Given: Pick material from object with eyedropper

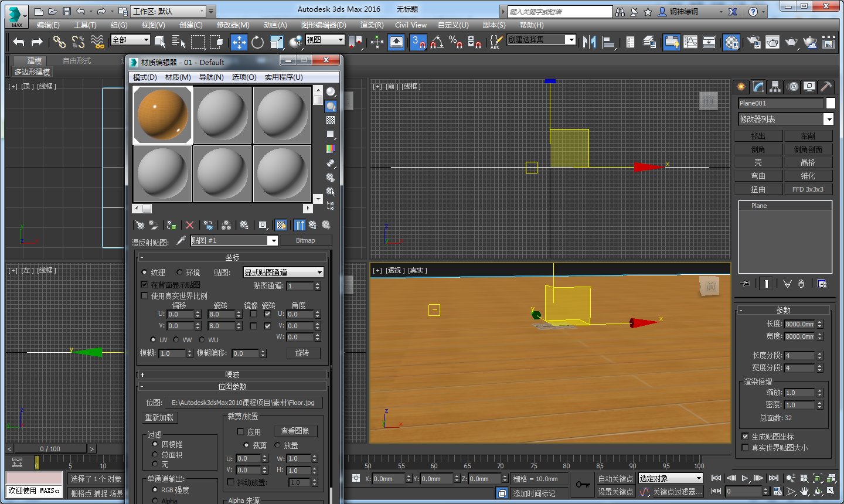Looking at the screenshot, I should click(x=179, y=240).
